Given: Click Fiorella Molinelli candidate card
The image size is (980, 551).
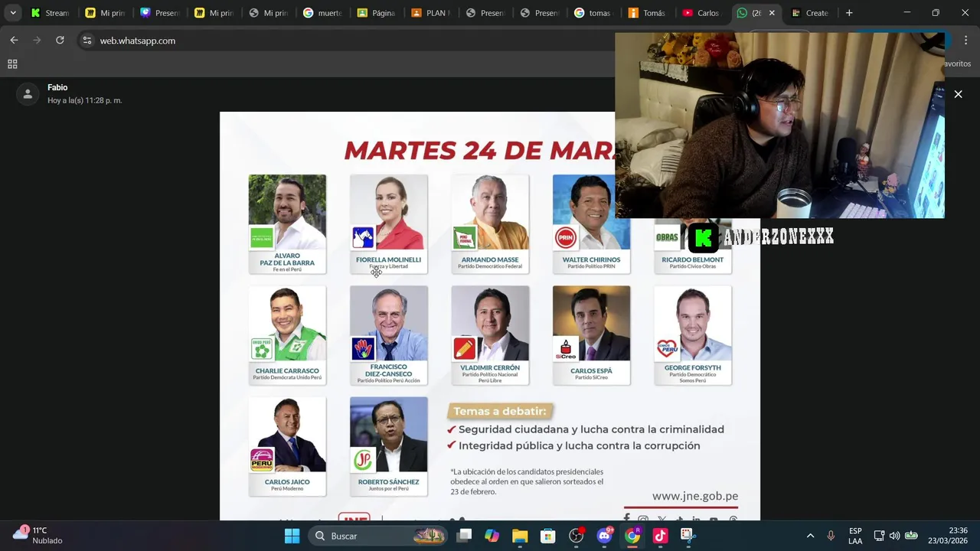Looking at the screenshot, I should pos(389,223).
